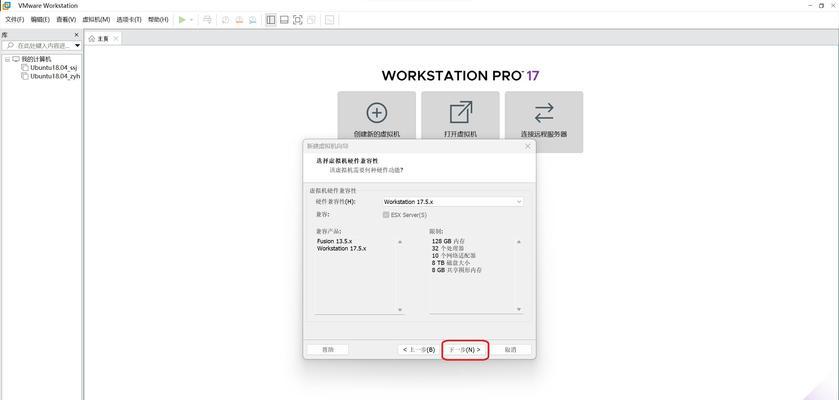Collapse the 我的计算机 tree node
Screen dimensions: 839x400
pyautogui.click(x=7, y=59)
